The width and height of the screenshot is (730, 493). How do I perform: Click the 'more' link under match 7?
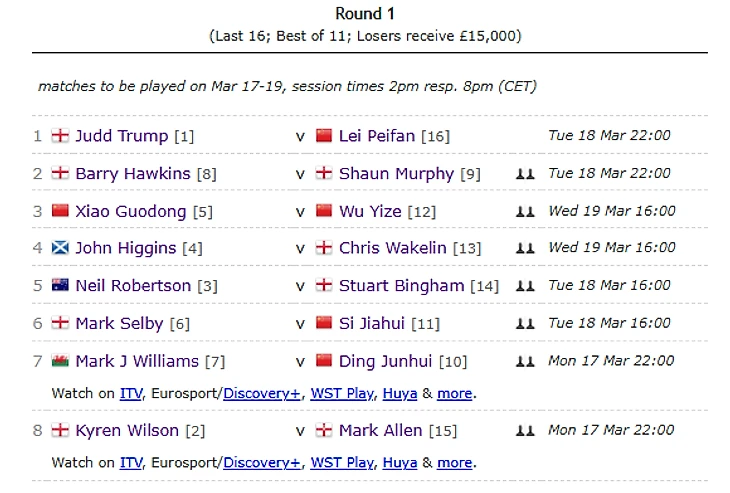(455, 394)
